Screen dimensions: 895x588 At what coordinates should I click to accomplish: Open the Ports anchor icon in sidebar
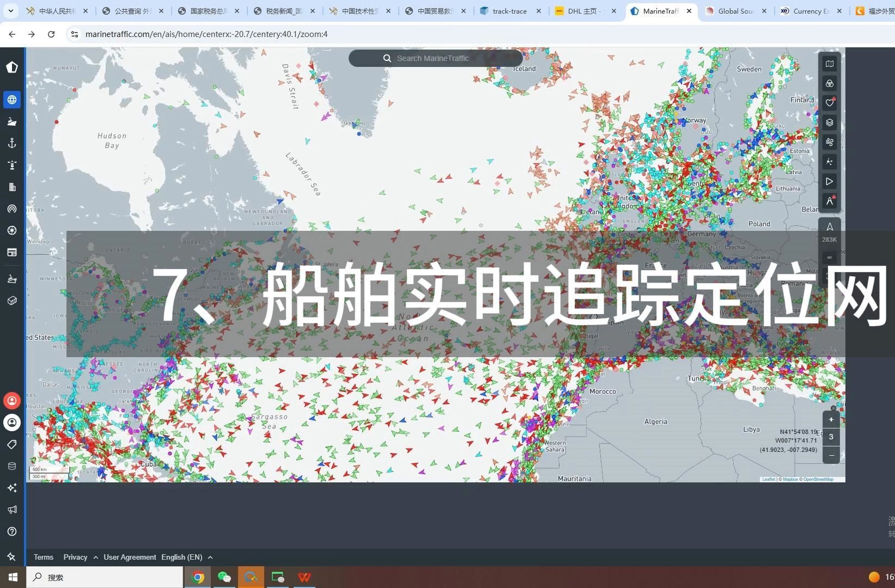pyautogui.click(x=12, y=143)
